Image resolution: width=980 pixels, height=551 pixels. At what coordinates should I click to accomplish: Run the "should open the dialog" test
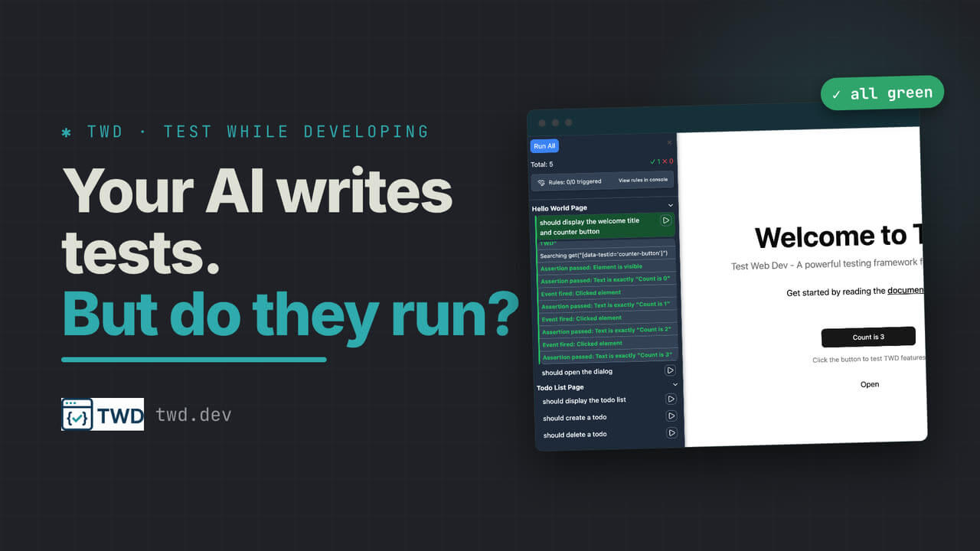(x=670, y=370)
